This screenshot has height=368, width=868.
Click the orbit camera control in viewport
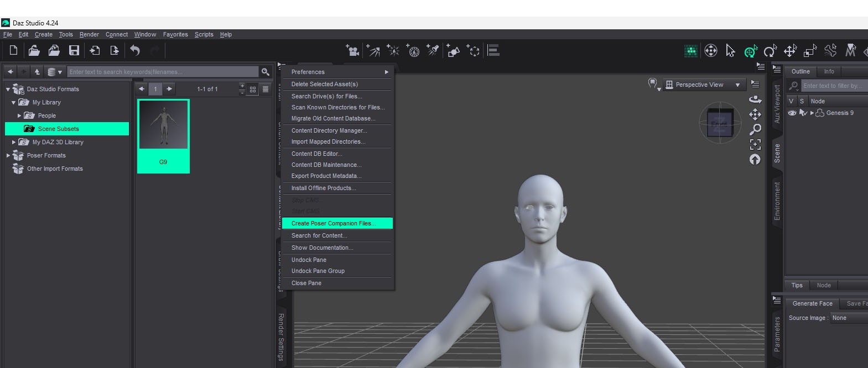[755, 99]
